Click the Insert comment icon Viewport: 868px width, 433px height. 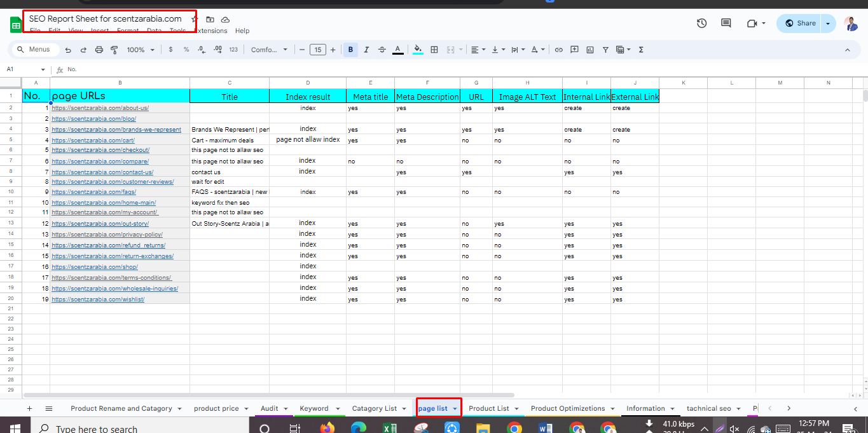[x=574, y=50]
